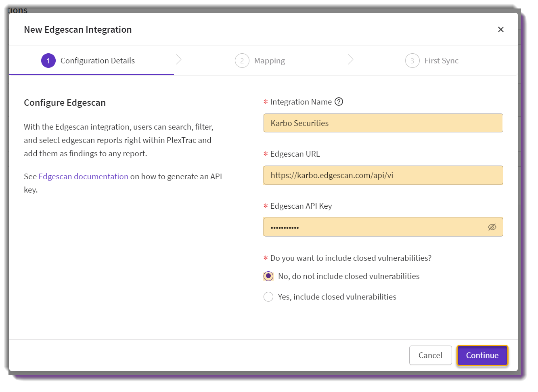Click into the Integration Name field
538x392 pixels.
[383, 123]
